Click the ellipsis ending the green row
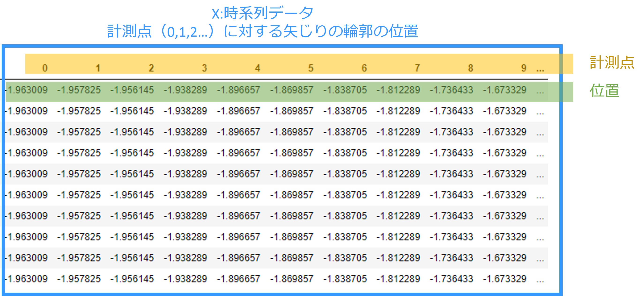Viewport: 644px width, 296px height. click(x=540, y=92)
